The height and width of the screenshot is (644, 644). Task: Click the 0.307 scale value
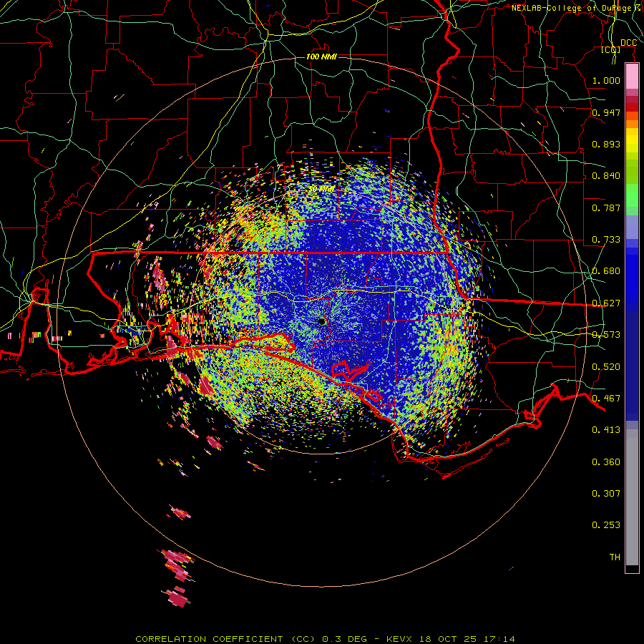point(606,494)
